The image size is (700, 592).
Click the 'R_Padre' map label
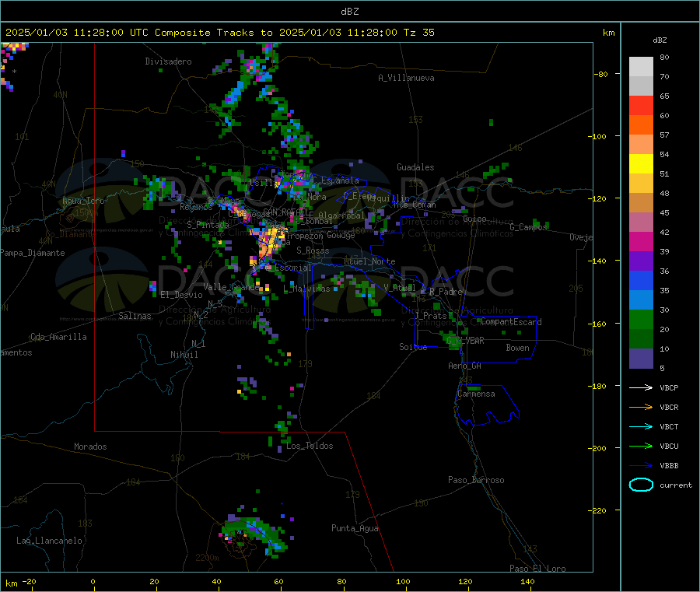446,292
